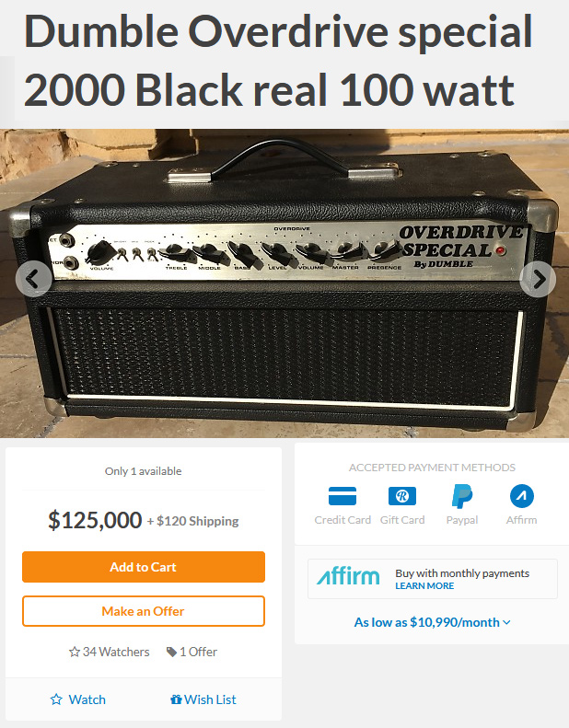The width and height of the screenshot is (569, 728).
Task: Go to the previous listing photo
Action: click(x=33, y=279)
